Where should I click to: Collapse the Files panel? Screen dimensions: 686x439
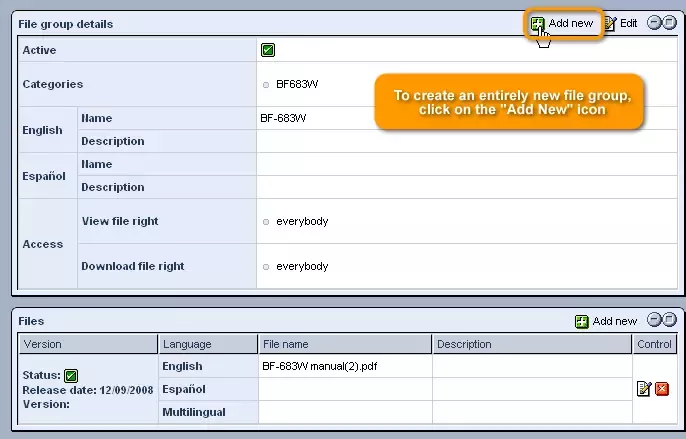[x=654, y=320]
